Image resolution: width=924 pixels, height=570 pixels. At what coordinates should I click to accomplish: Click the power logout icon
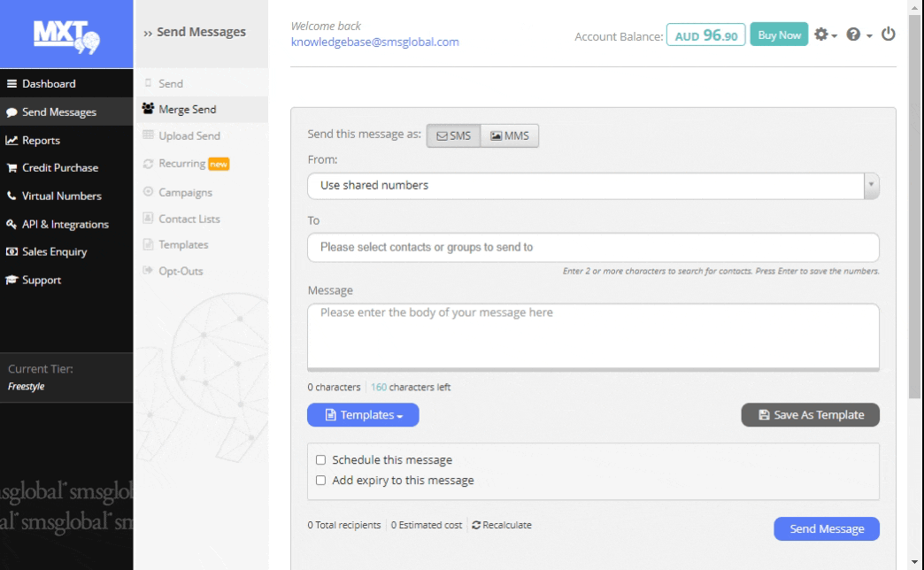tap(888, 35)
